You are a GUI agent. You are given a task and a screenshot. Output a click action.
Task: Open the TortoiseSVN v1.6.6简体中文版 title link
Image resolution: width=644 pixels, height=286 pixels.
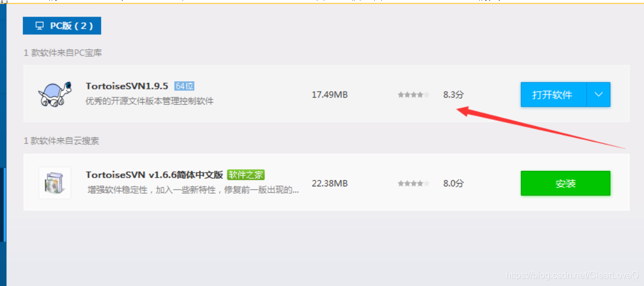(154, 175)
